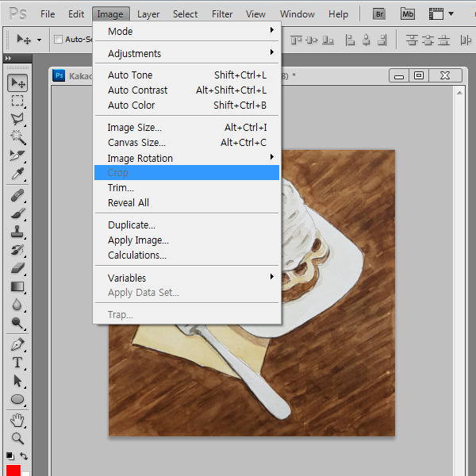
Task: Toggle the Auto-Select checkbox
Action: click(58, 39)
